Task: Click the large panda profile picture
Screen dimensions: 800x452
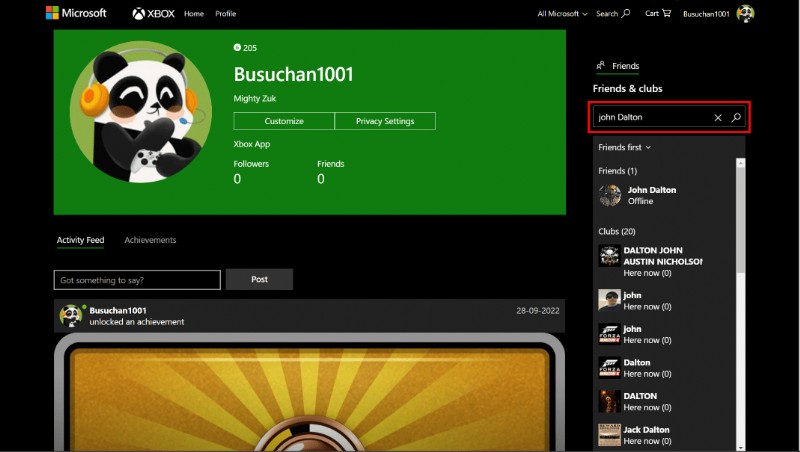Action: [x=141, y=113]
